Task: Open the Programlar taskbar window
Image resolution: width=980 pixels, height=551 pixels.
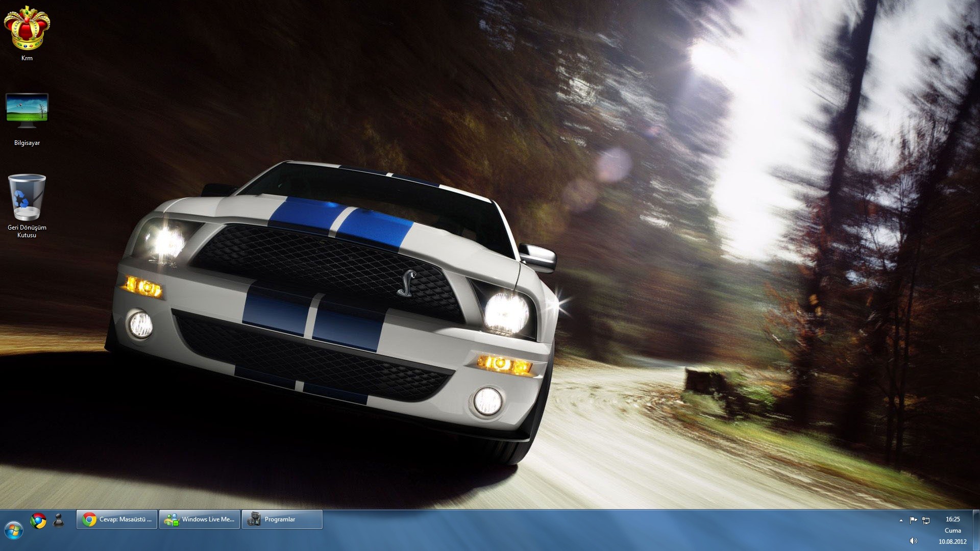Action: tap(282, 519)
